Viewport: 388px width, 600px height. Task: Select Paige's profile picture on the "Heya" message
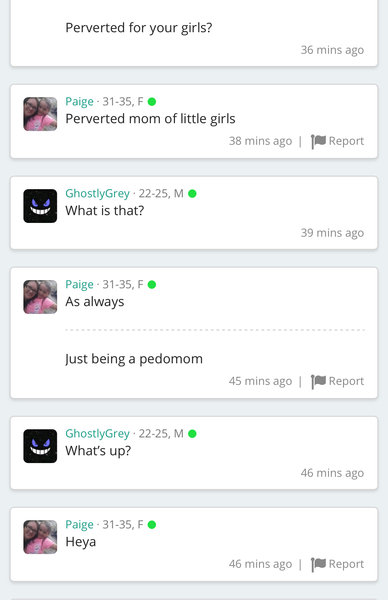tap(40, 537)
